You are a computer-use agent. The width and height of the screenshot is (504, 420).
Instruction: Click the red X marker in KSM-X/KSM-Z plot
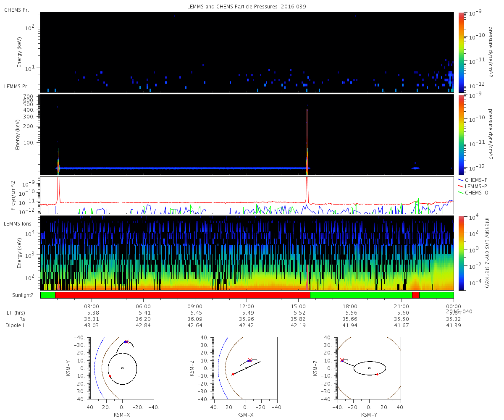(x=250, y=360)
